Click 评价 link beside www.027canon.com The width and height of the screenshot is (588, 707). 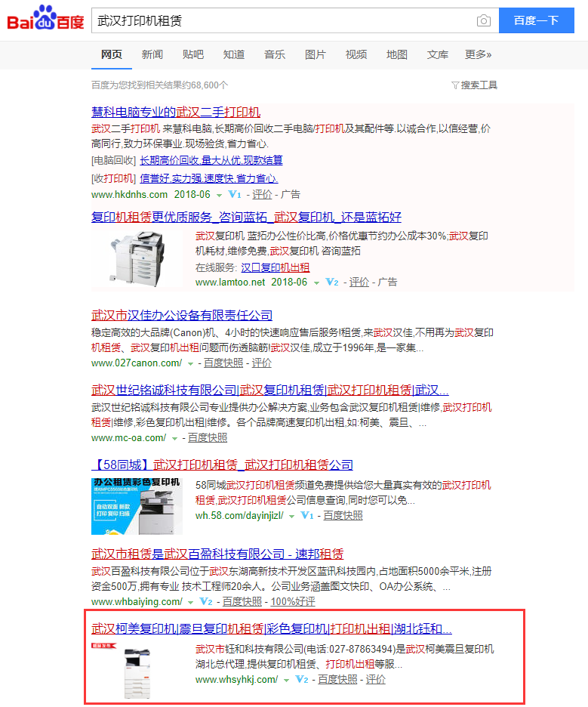(x=261, y=363)
